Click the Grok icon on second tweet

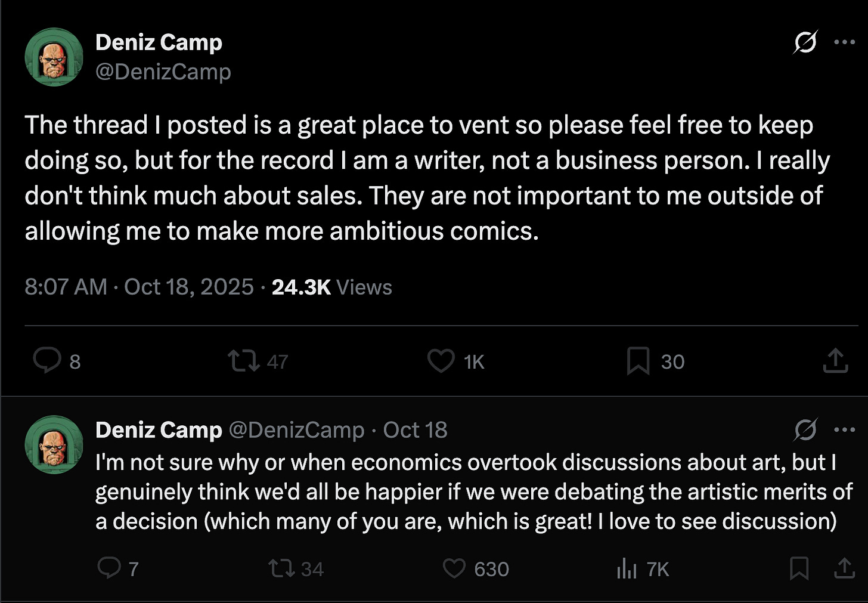(805, 429)
